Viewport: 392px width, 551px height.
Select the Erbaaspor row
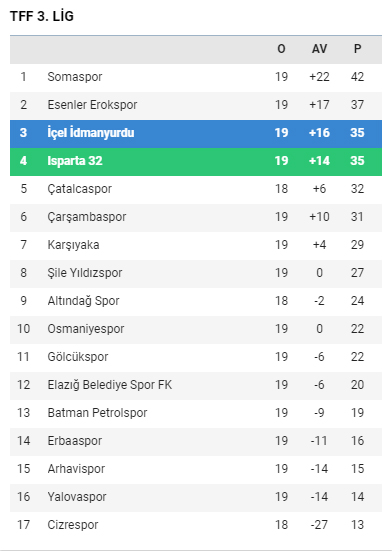pos(196,441)
